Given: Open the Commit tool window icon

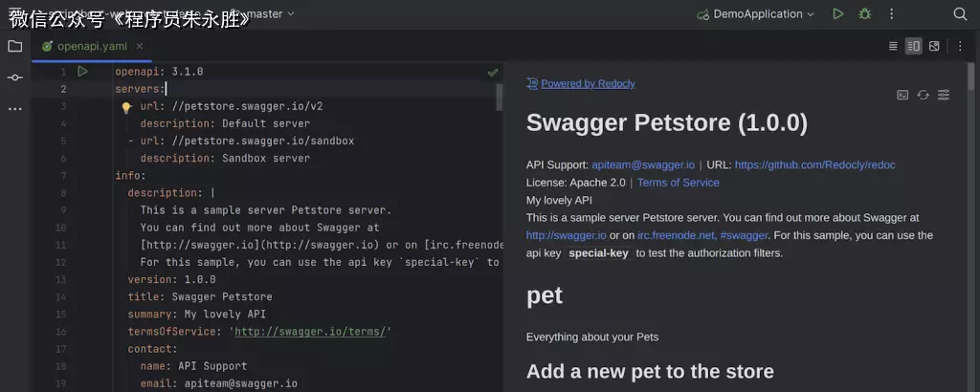Looking at the screenshot, I should click(14, 77).
